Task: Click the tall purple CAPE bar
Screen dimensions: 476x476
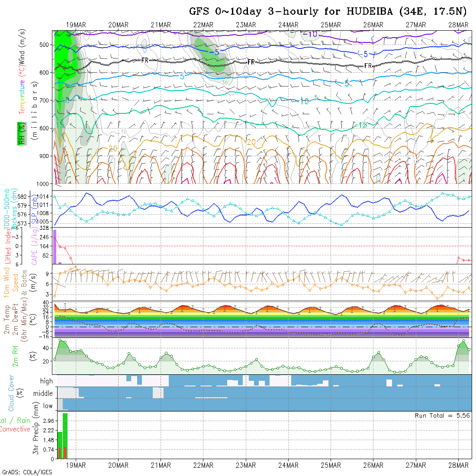Action: (55, 247)
